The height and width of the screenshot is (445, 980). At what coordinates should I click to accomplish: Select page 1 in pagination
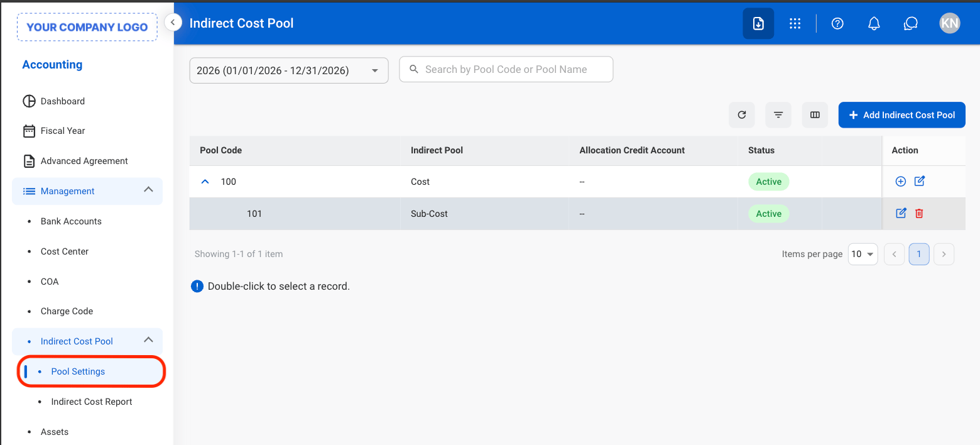click(919, 254)
